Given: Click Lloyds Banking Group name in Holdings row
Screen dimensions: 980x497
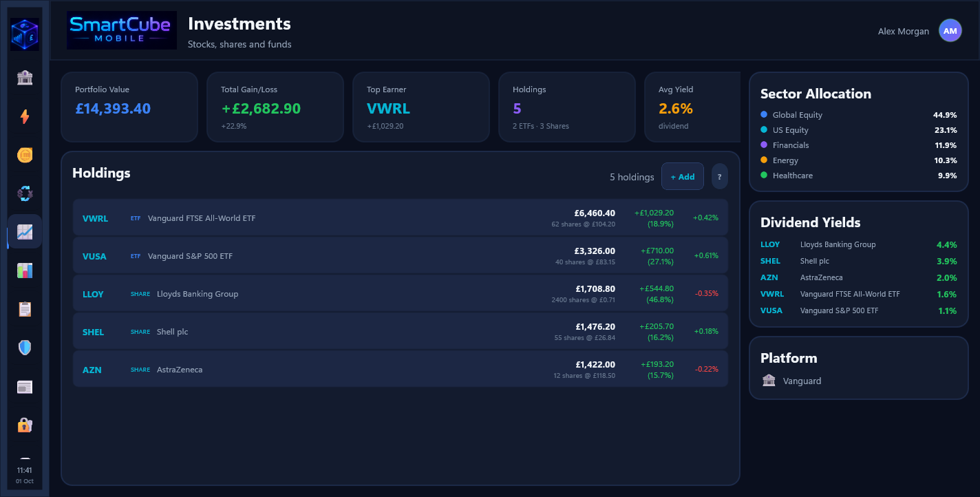Looking at the screenshot, I should [x=198, y=294].
